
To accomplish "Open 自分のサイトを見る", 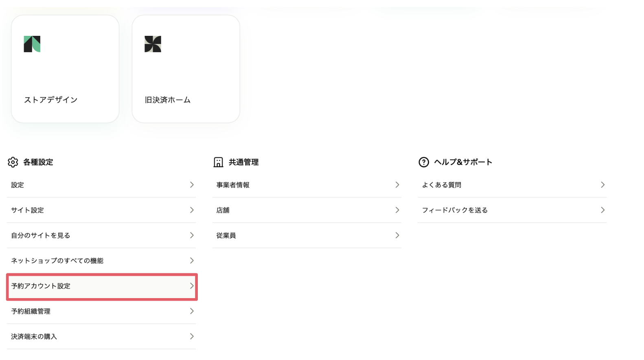I will coord(41,235).
